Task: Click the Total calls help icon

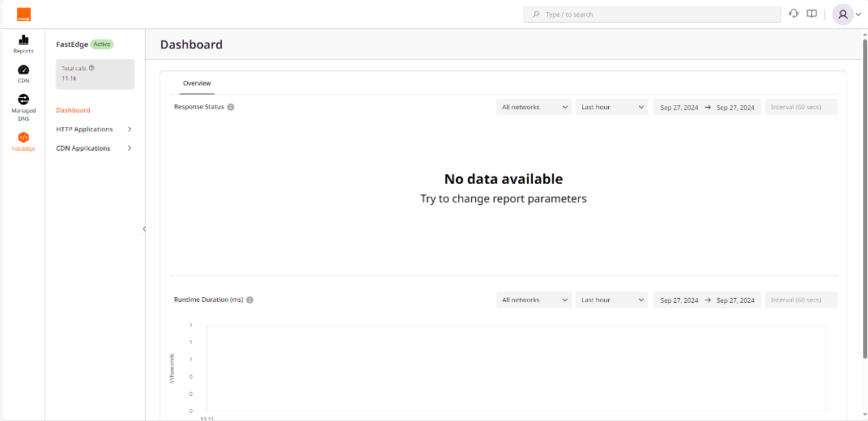Action: (x=91, y=68)
